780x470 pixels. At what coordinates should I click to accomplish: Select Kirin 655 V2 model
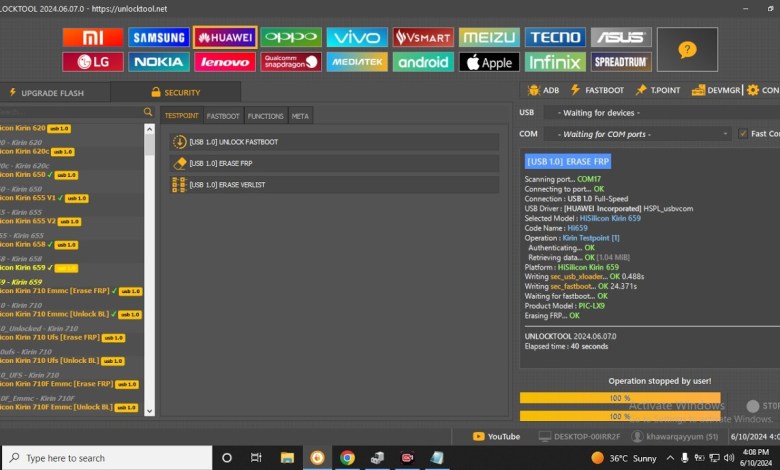point(41,221)
